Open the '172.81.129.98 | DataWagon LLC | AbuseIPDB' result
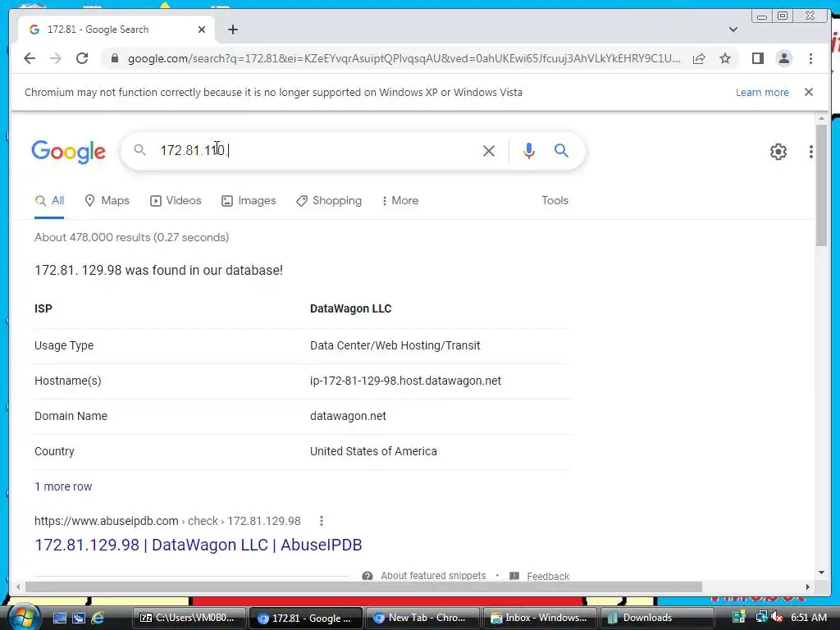This screenshot has width=840, height=630. tap(199, 545)
